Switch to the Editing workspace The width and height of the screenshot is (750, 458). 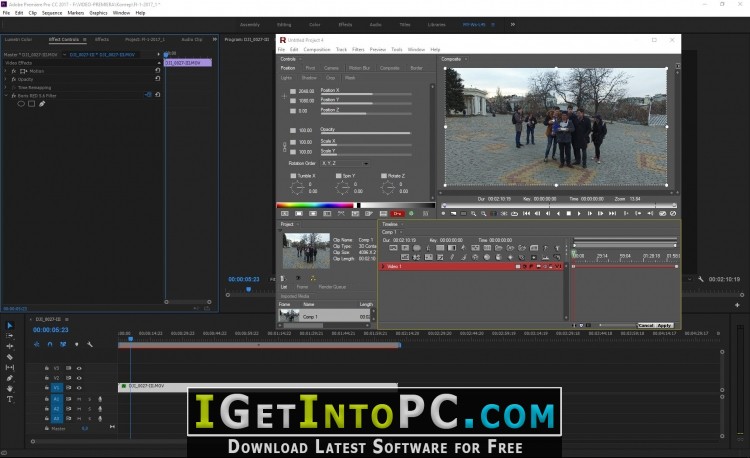(x=284, y=24)
